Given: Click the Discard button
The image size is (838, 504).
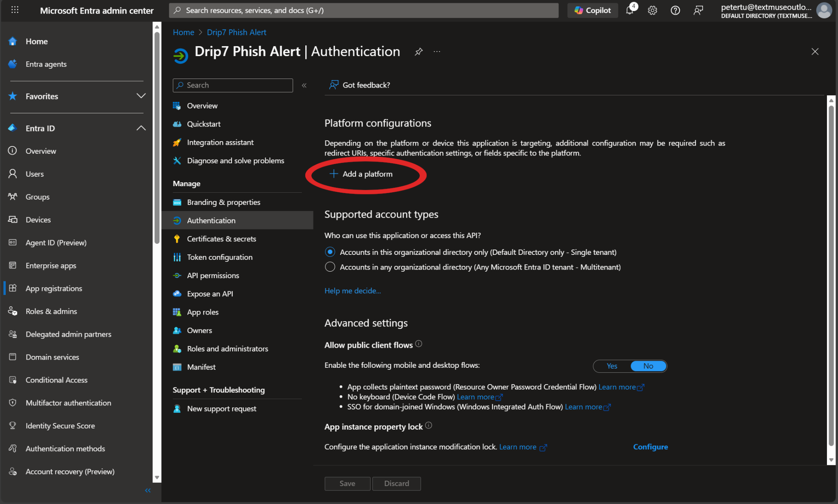Looking at the screenshot, I should click(x=396, y=484).
